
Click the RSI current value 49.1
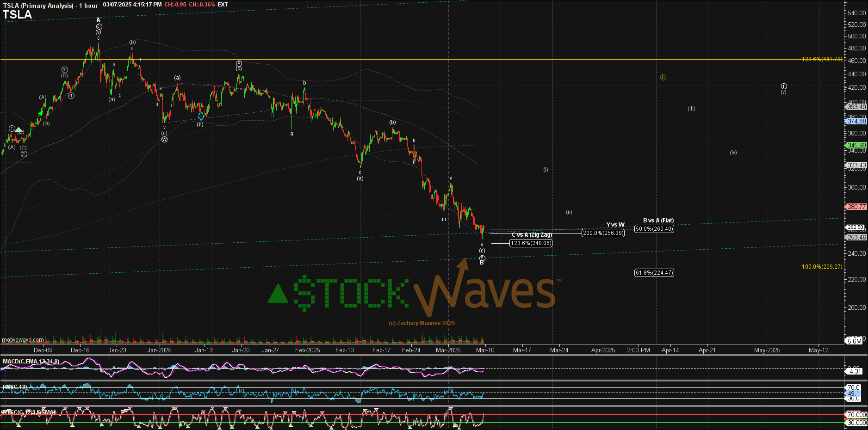click(x=854, y=393)
